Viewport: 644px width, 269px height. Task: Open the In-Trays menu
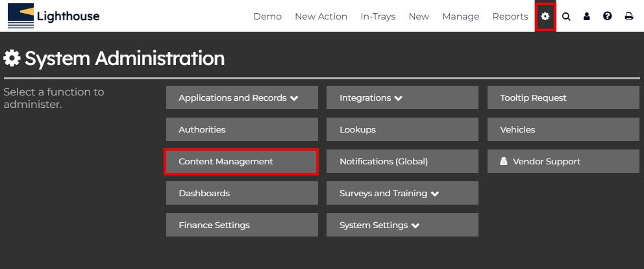coord(378,16)
